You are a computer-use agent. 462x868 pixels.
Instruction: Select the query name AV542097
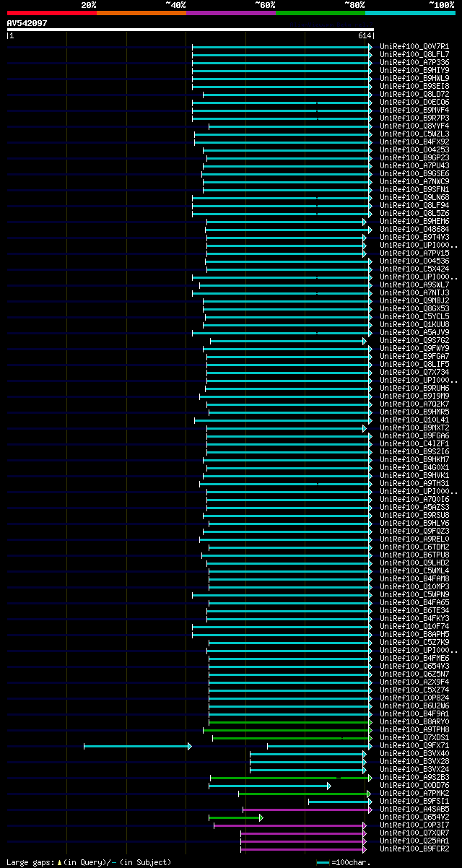(x=27, y=23)
